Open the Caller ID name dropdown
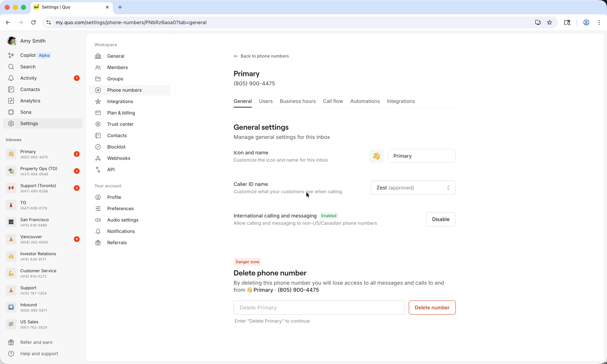 coord(413,187)
